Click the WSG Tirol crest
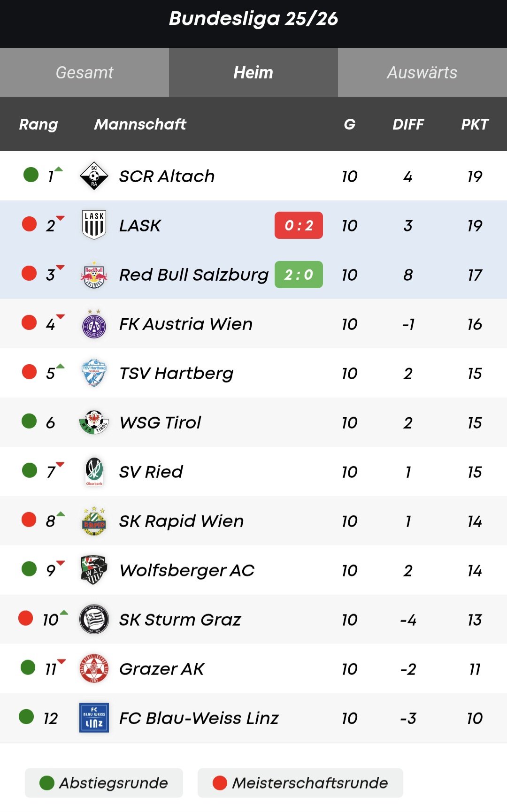 point(94,422)
